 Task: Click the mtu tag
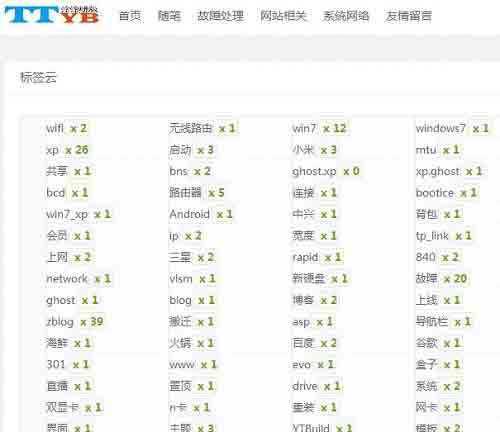point(426,150)
